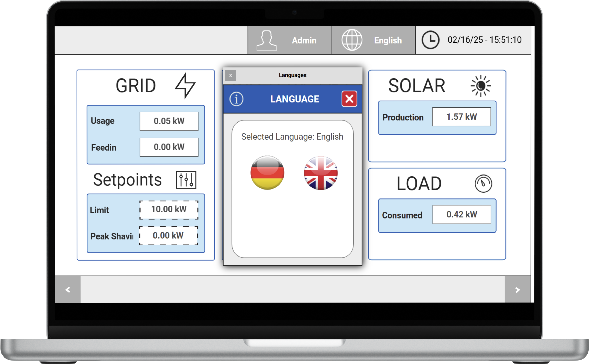Click the Usage 0.05 kW value box
Screen dimensions: 589x364
(x=169, y=121)
